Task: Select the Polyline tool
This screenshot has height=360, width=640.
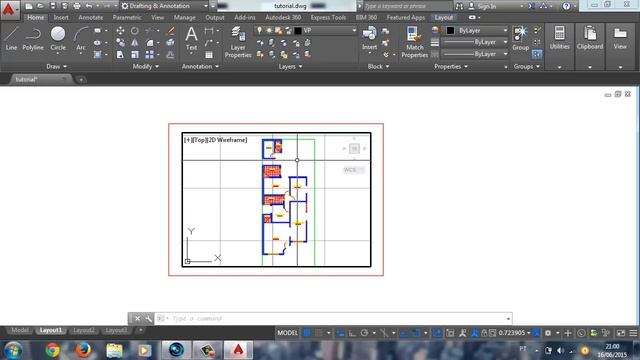Action: (x=33, y=38)
